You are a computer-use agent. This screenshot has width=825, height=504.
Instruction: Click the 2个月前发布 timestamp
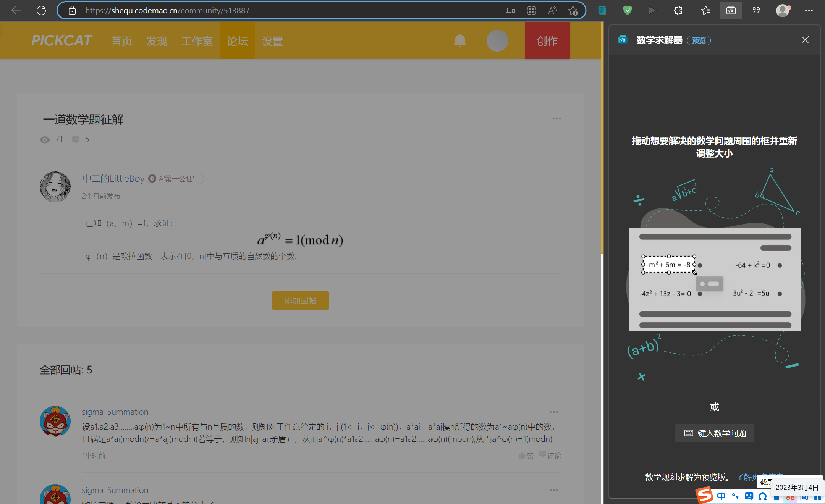[101, 196]
